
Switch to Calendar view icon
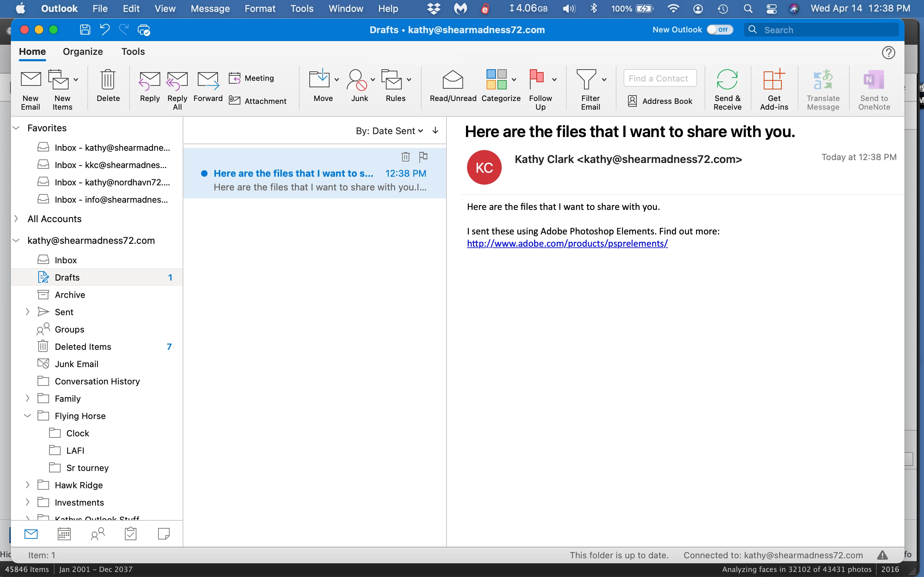64,533
